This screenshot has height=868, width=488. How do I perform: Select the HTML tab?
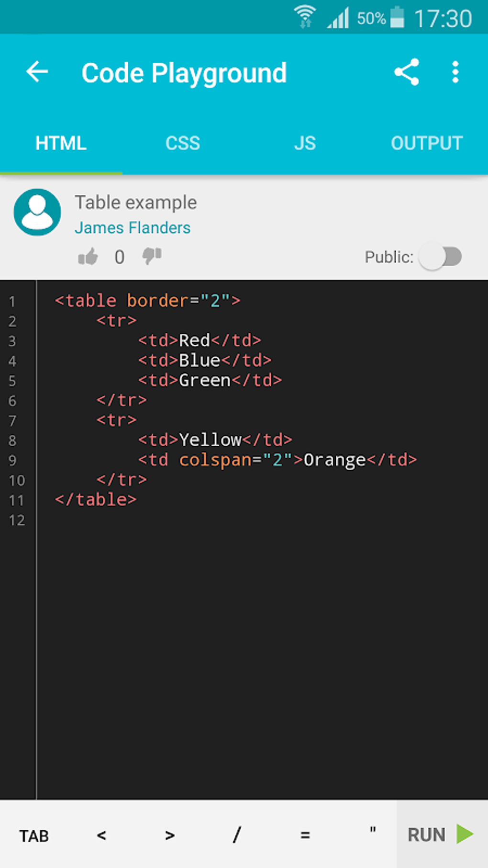(x=61, y=143)
